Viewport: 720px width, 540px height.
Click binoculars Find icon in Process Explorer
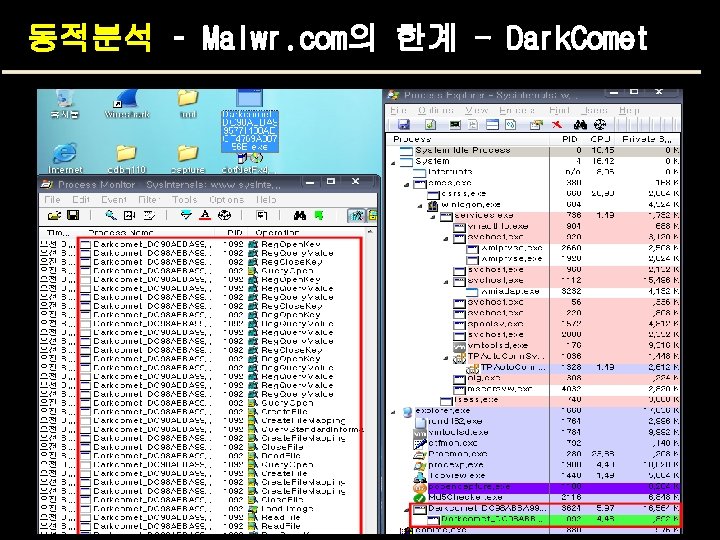coord(580,124)
